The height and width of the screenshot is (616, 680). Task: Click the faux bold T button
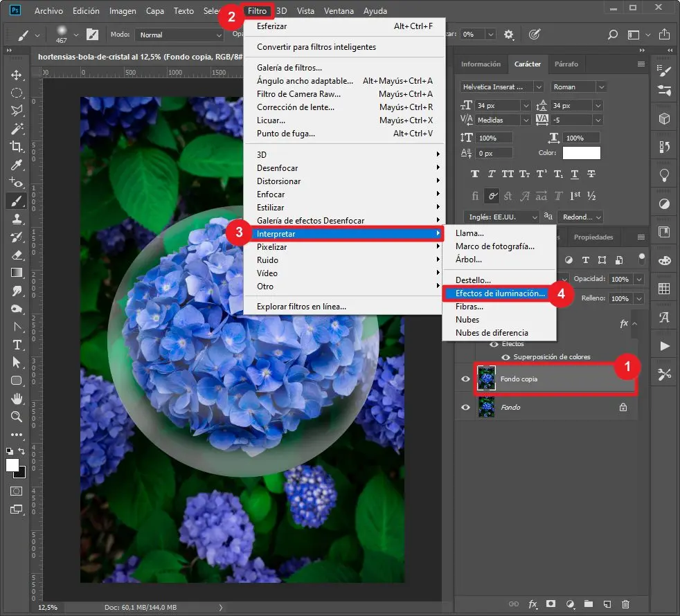(x=475, y=174)
